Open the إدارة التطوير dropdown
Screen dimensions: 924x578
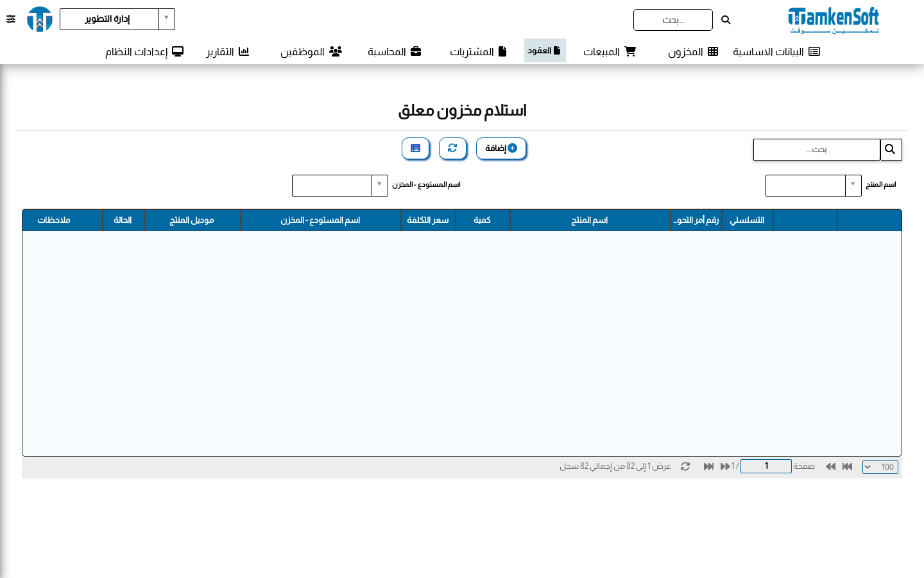(117, 19)
